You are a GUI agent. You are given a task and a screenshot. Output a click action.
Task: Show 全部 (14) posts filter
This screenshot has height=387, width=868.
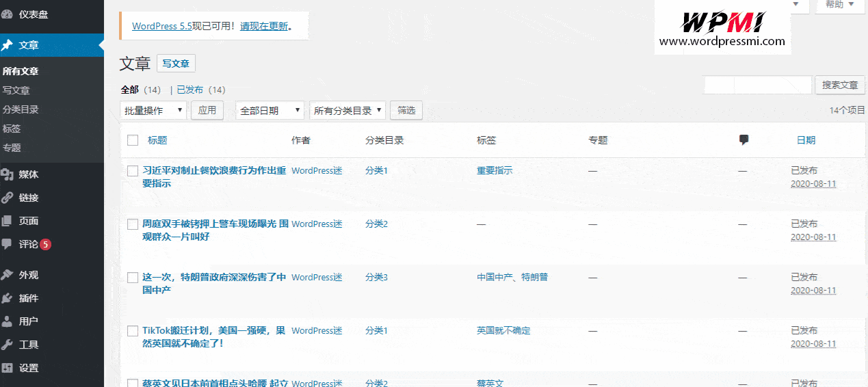coord(141,90)
